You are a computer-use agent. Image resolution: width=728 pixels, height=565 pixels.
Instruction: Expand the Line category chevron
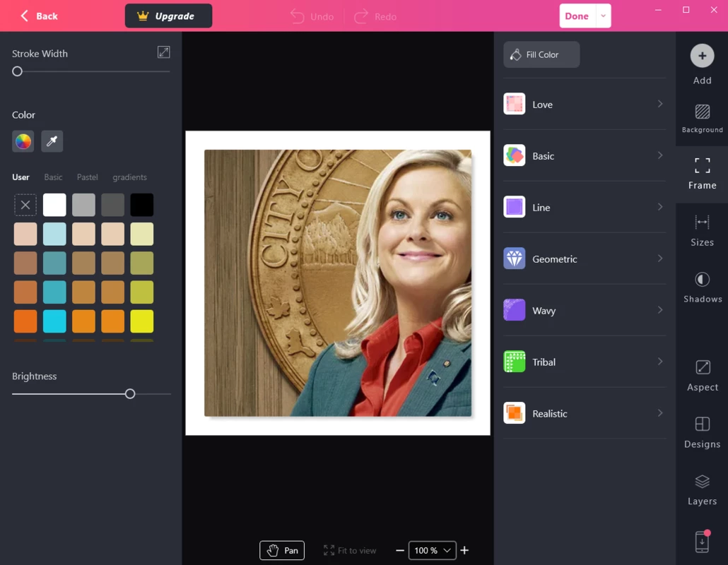pyautogui.click(x=659, y=207)
